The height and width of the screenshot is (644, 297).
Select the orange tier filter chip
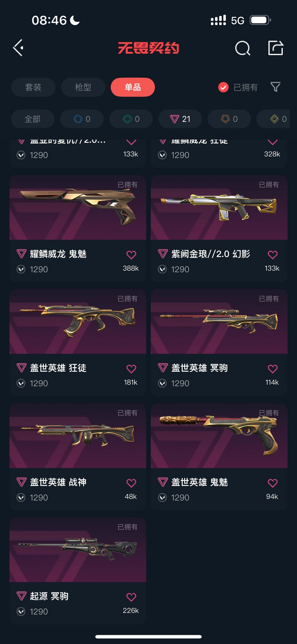(229, 119)
